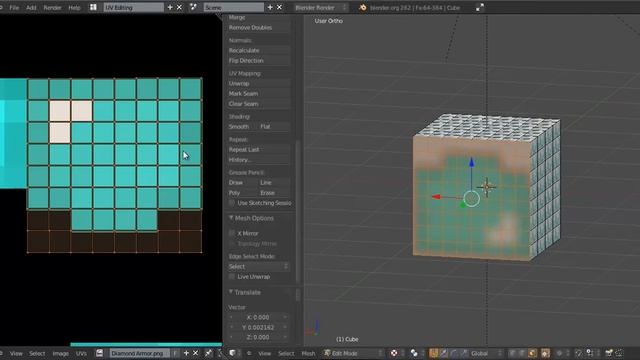The height and width of the screenshot is (360, 640).
Task: Click the Vector Z value field
Action: tap(258, 338)
